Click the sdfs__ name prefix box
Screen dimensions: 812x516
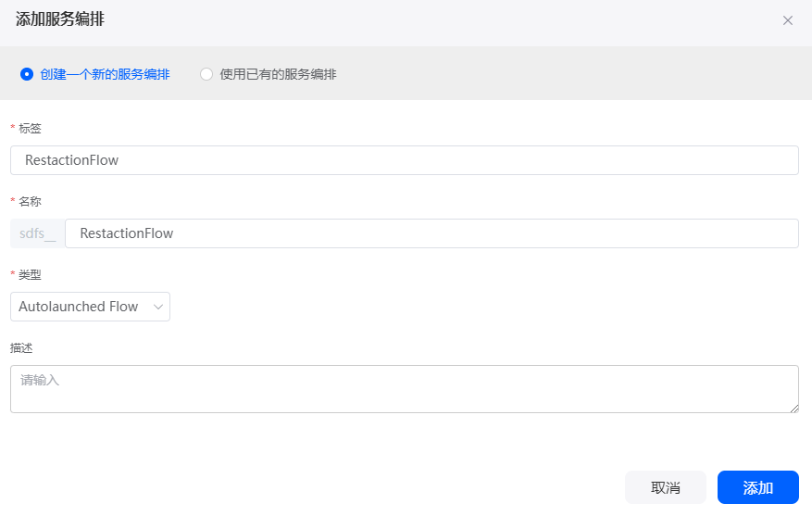[38, 233]
